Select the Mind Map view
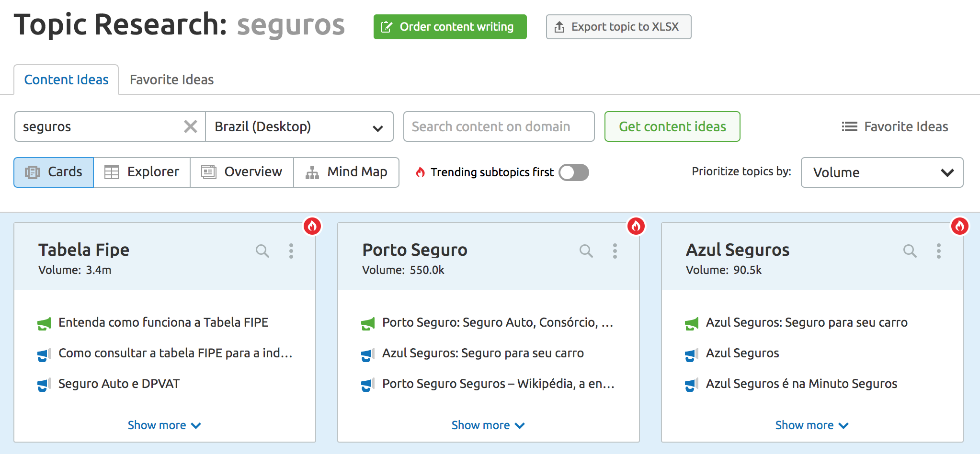980x456 pixels. tap(346, 172)
